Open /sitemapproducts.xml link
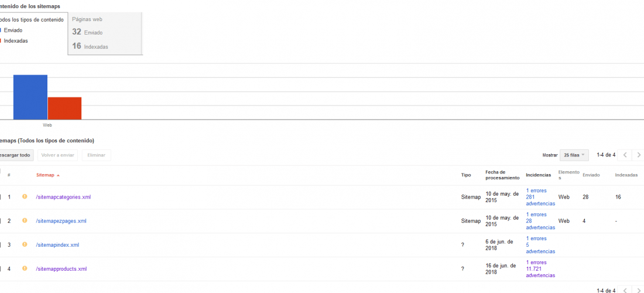 61,269
